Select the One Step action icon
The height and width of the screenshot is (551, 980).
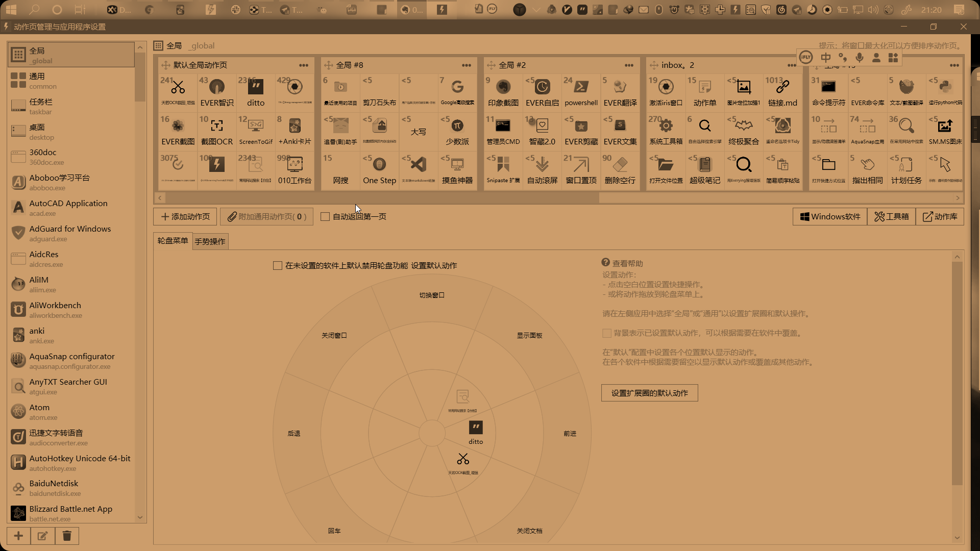tap(379, 165)
